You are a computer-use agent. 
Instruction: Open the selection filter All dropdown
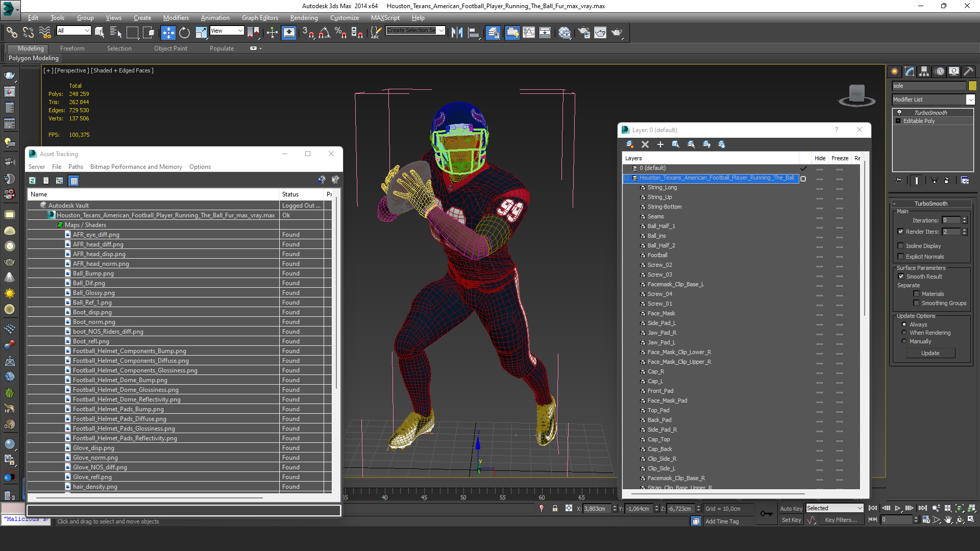click(73, 31)
